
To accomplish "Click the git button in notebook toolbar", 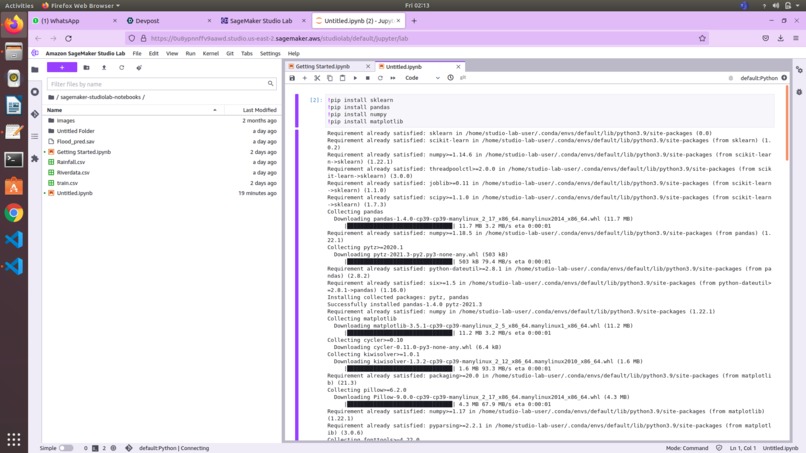I will click(463, 78).
